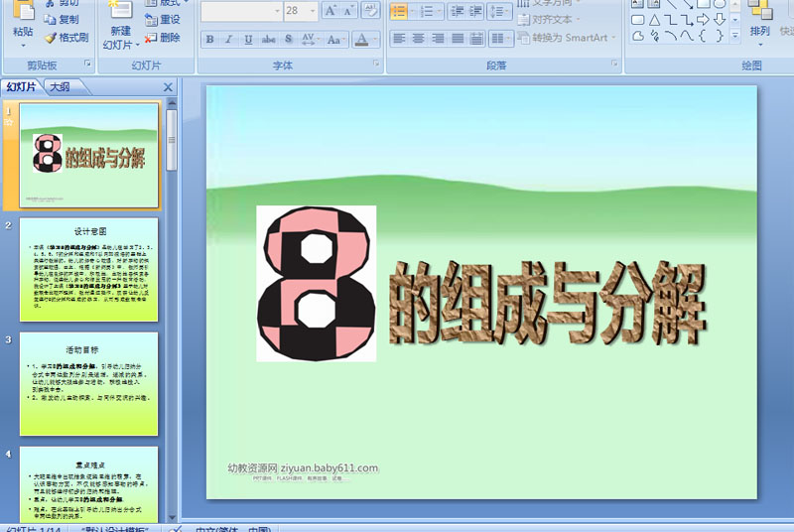This screenshot has height=532, width=794.
Task: Align text right
Action: [438, 38]
